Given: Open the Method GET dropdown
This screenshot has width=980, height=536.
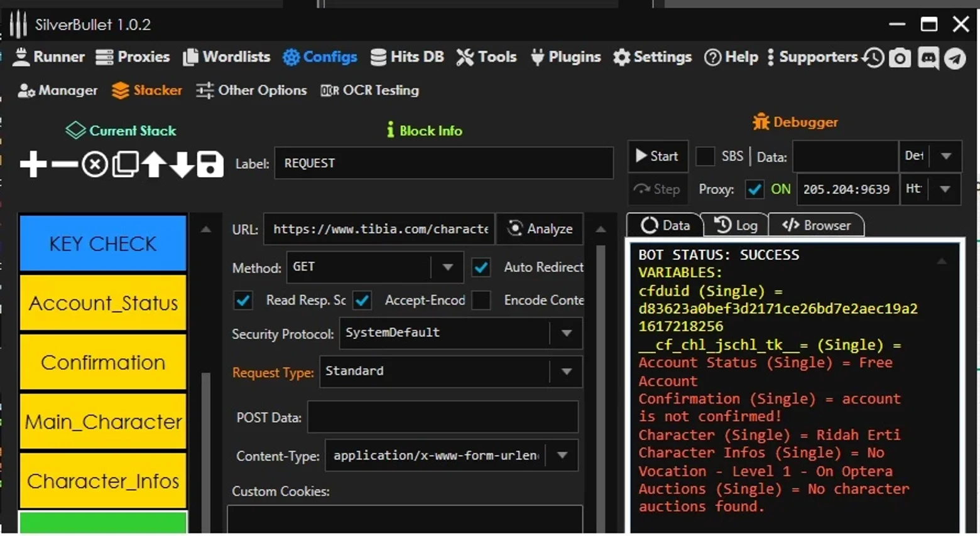Looking at the screenshot, I should coord(447,267).
